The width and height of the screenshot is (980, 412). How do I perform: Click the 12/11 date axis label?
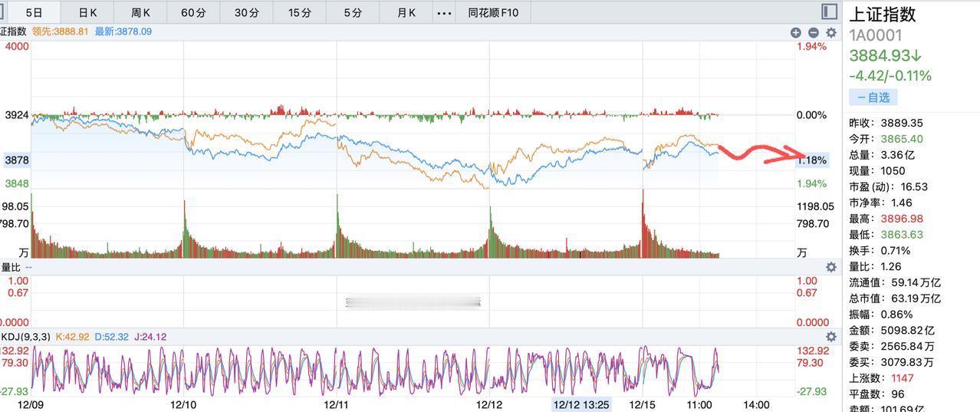point(337,404)
